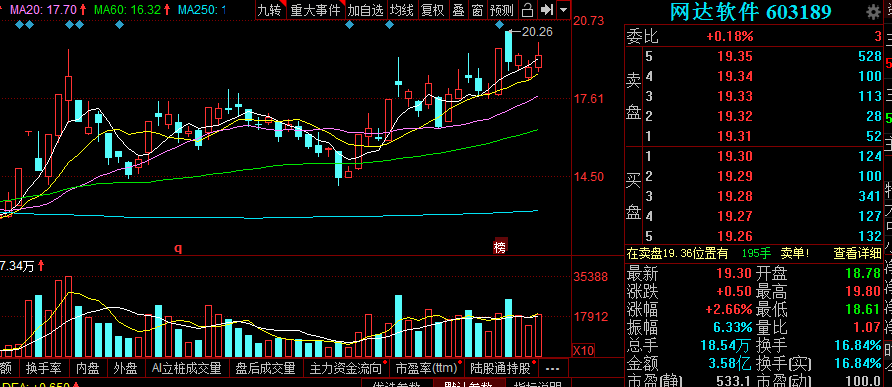892x387 pixels.
Task: Select the MA250 label
Action: tap(202, 9)
